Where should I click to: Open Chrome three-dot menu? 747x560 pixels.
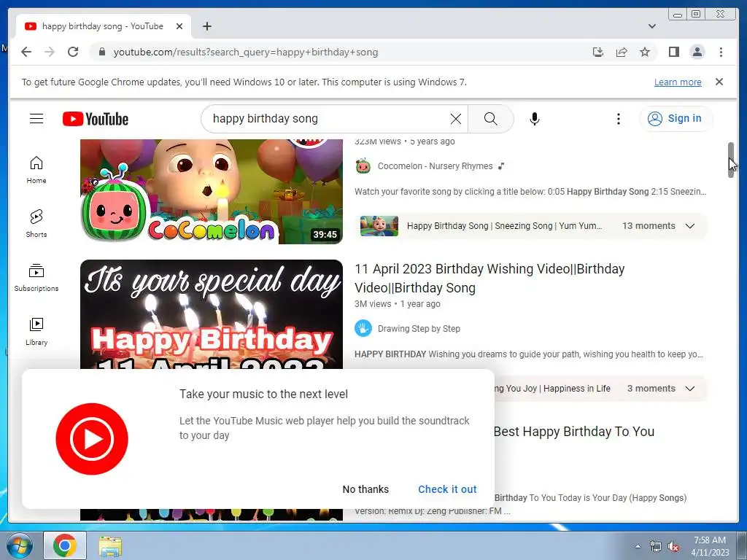point(721,52)
